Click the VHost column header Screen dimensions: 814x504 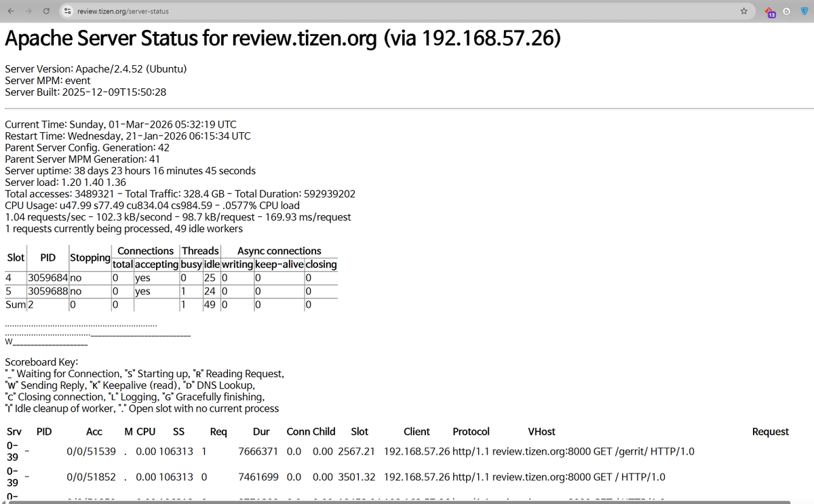[541, 431]
